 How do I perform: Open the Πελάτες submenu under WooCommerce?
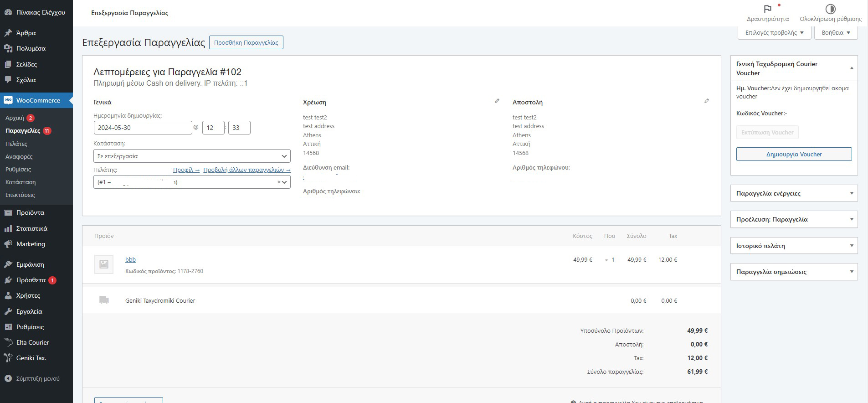pos(16,144)
